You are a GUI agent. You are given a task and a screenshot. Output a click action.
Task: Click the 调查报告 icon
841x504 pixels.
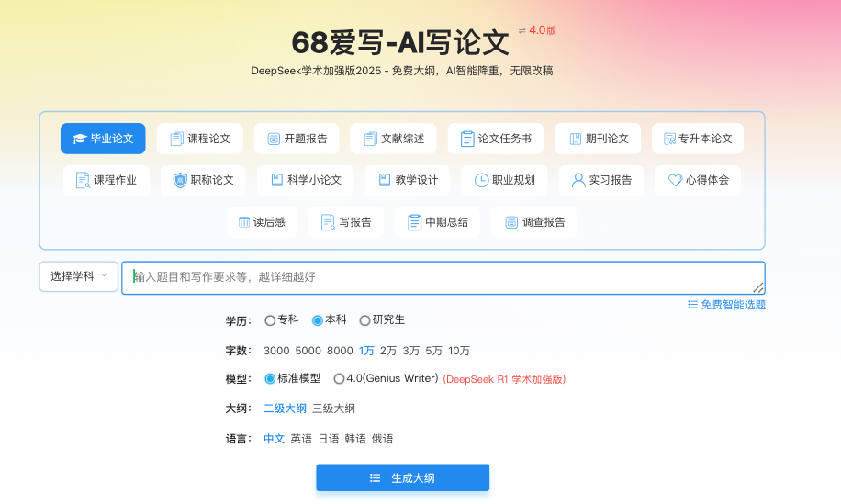[511, 222]
